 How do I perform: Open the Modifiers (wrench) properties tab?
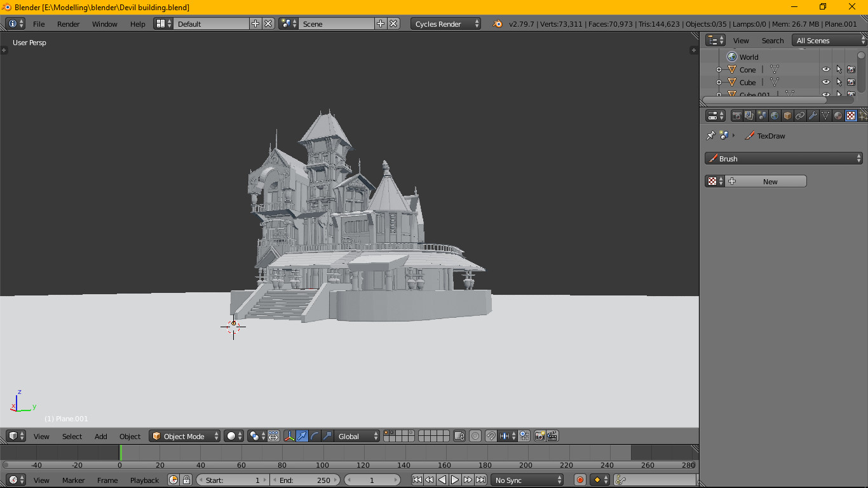tap(813, 115)
